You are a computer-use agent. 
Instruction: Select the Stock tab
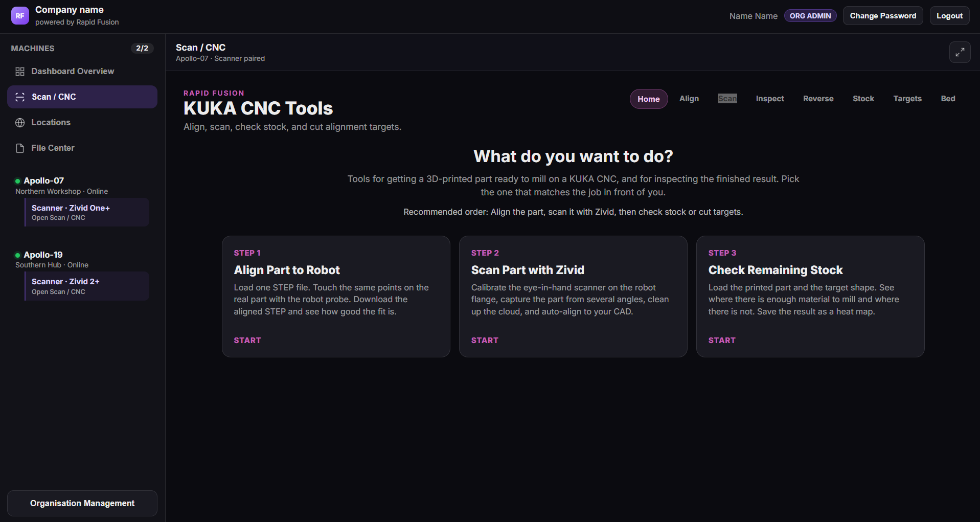pyautogui.click(x=863, y=99)
